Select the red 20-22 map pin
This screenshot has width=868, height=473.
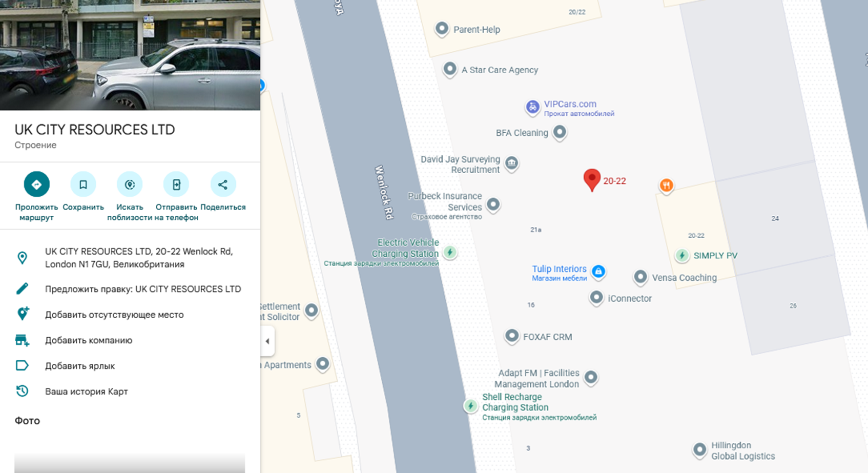click(592, 180)
